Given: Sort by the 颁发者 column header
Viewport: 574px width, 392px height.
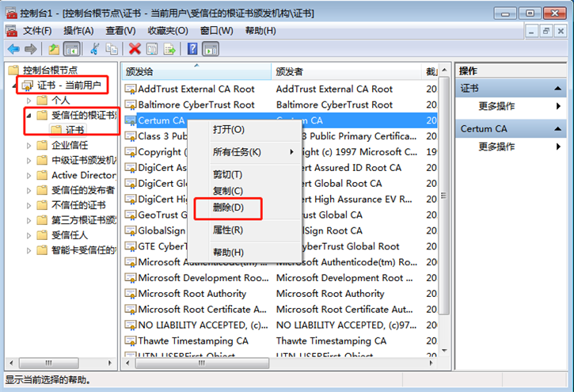Looking at the screenshot, I should click(290, 71).
